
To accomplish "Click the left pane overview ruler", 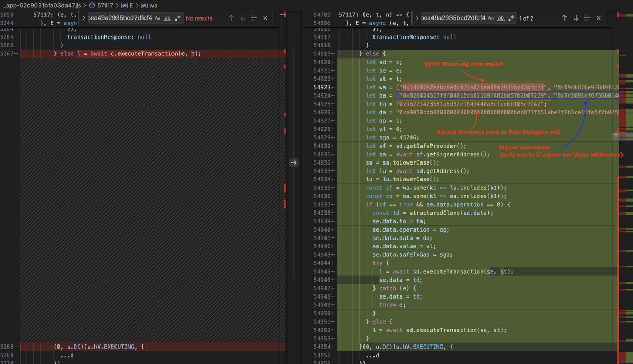I will (x=284, y=187).
